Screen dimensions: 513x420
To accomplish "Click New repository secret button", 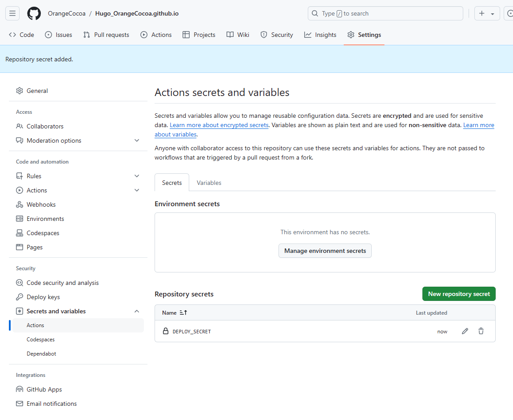I will (459, 294).
